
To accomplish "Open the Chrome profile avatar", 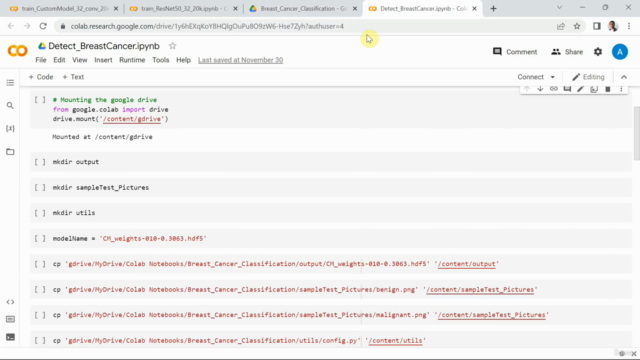I will tap(613, 26).
